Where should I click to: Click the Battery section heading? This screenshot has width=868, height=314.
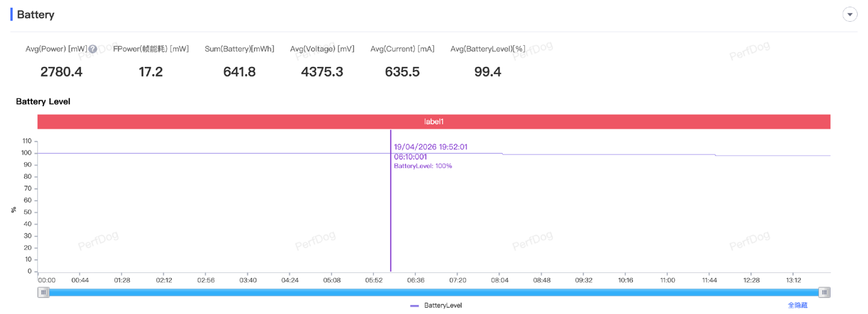click(36, 15)
